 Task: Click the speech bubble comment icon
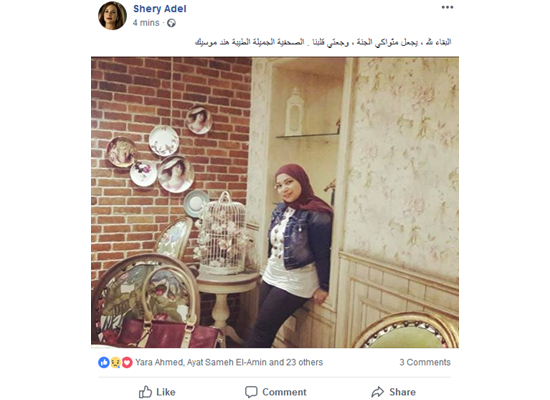251,392
